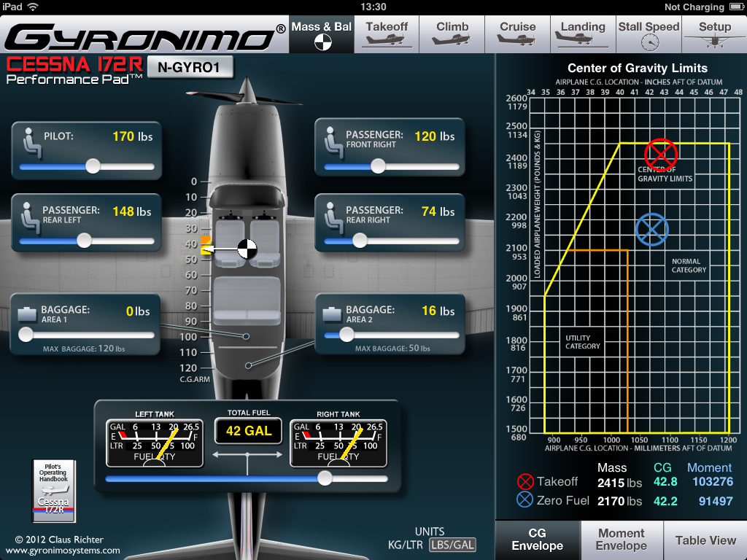Tap the Gyronimo logo
Viewport: 747px width, 560px height.
pyautogui.click(x=145, y=37)
